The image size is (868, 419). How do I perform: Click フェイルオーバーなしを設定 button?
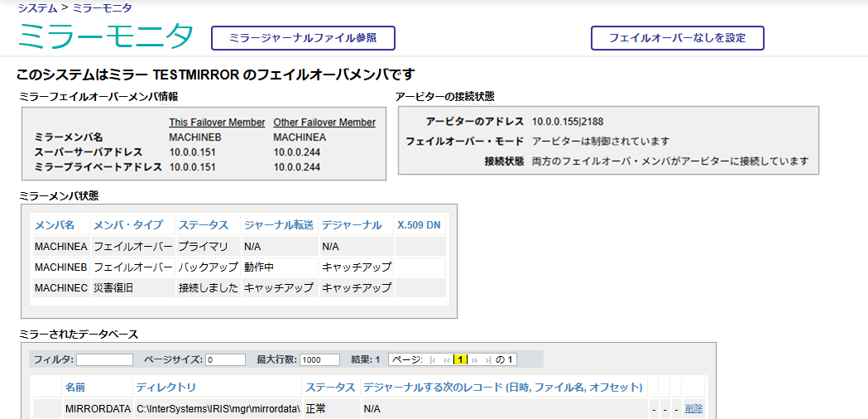tap(677, 38)
